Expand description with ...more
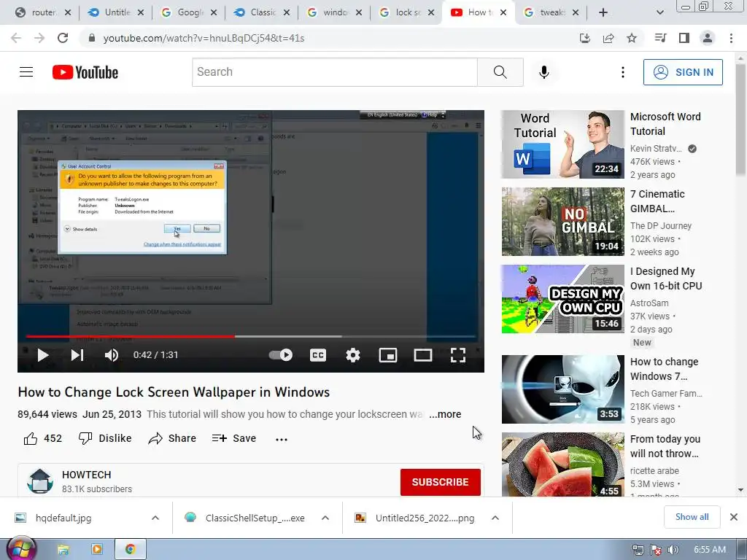This screenshot has height=560, width=747. pyautogui.click(x=445, y=414)
